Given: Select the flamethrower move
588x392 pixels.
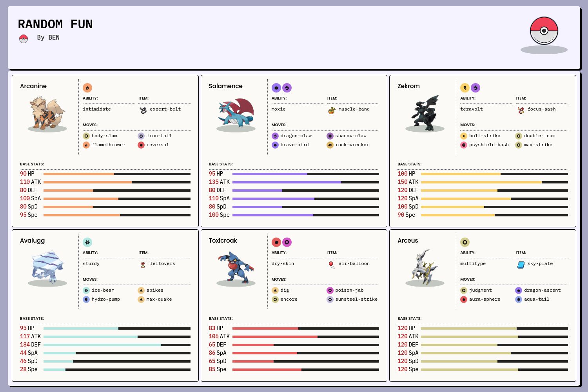Looking at the screenshot, I should point(109,145).
